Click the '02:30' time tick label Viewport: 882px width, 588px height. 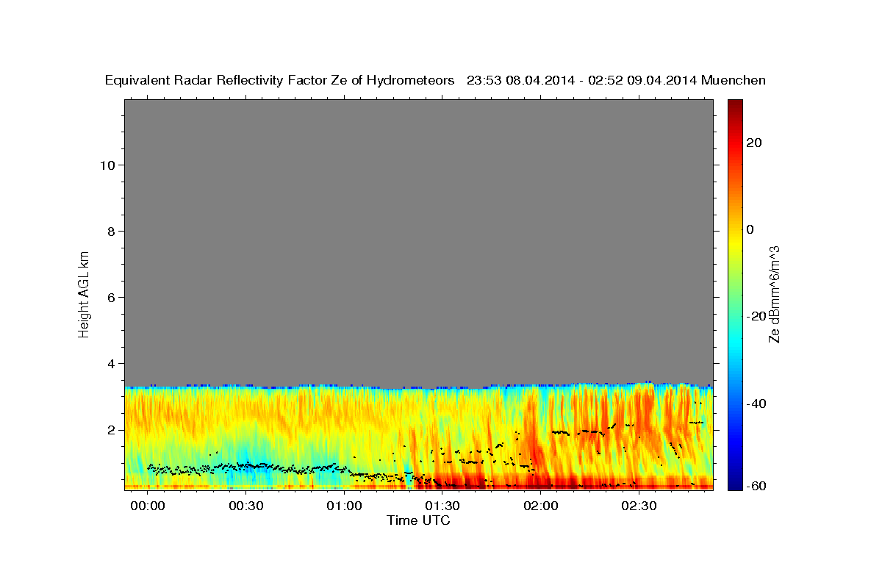coord(639,506)
